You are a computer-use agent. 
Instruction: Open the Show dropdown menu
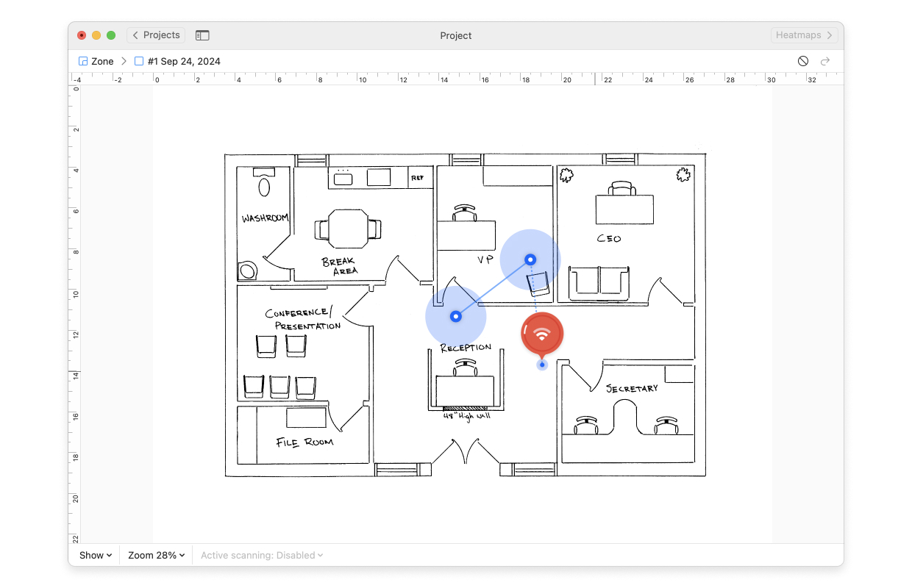(x=96, y=555)
